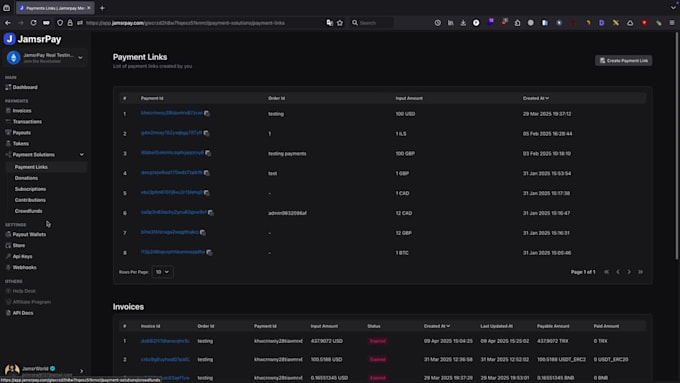Click the blue D extension icon
The width and height of the screenshot is (680, 383).
pyautogui.click(x=602, y=23)
